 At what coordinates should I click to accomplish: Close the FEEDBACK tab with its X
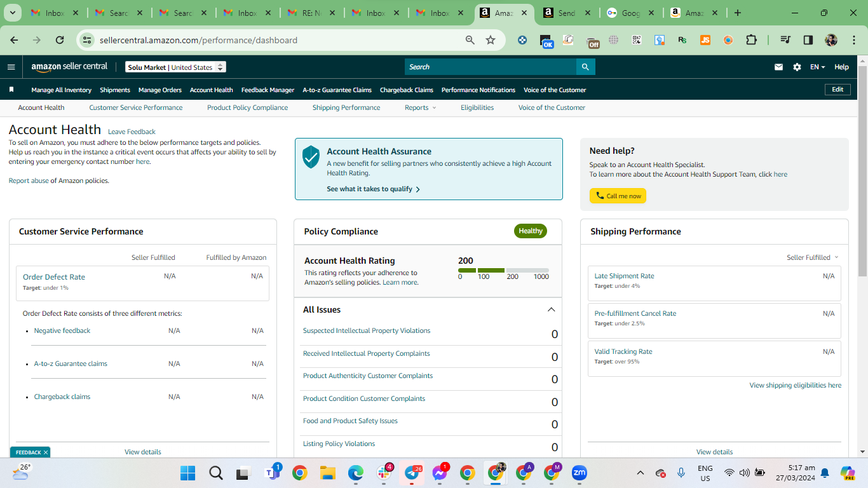46,452
